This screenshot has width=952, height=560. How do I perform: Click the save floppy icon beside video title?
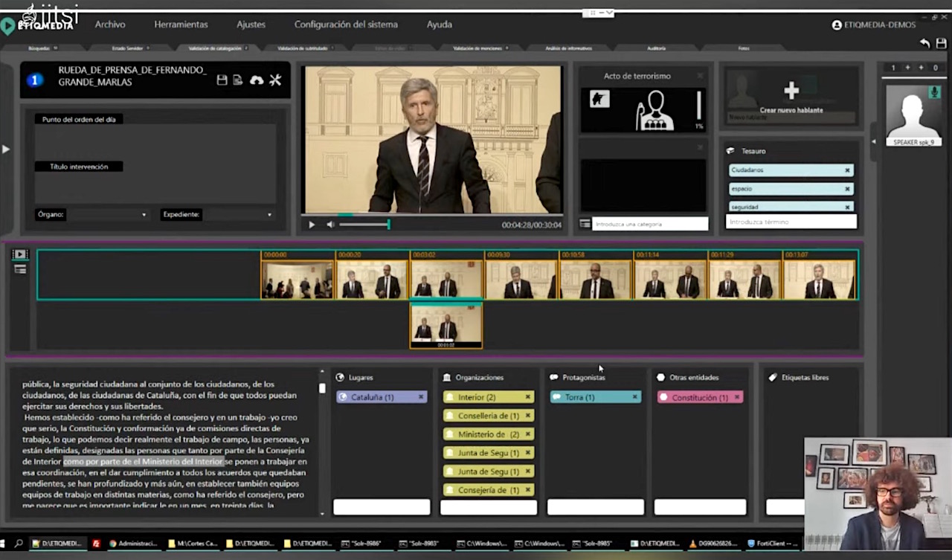222,80
